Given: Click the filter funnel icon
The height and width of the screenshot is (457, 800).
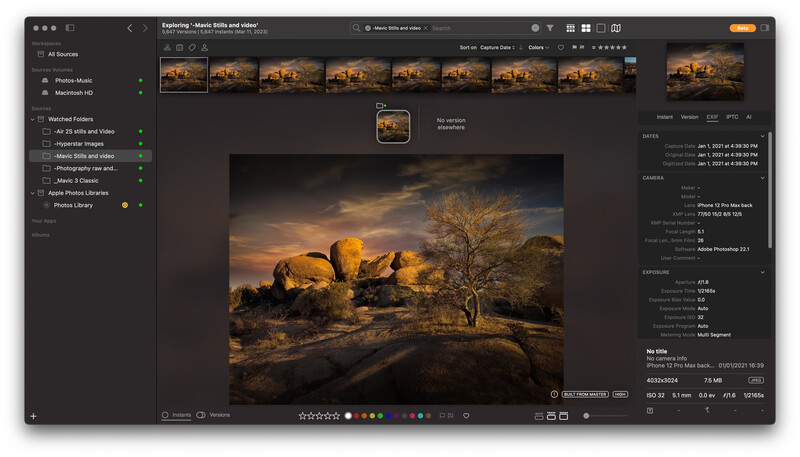Looking at the screenshot, I should (550, 28).
